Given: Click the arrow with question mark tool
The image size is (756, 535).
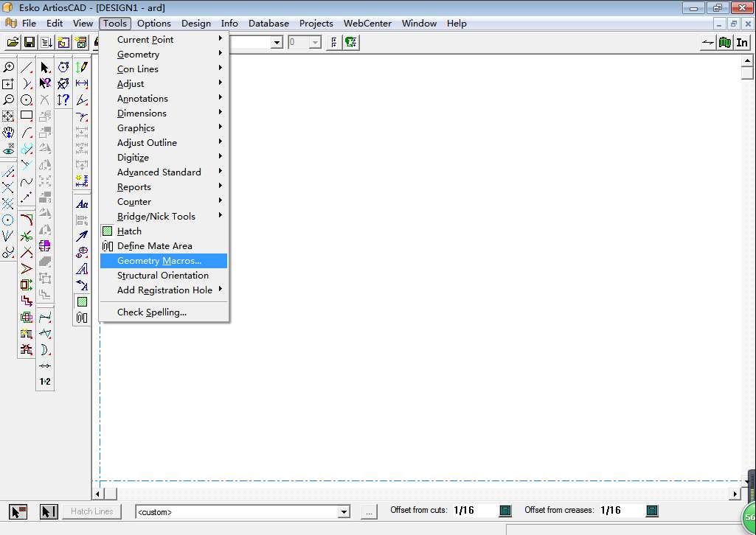Looking at the screenshot, I should 45,84.
